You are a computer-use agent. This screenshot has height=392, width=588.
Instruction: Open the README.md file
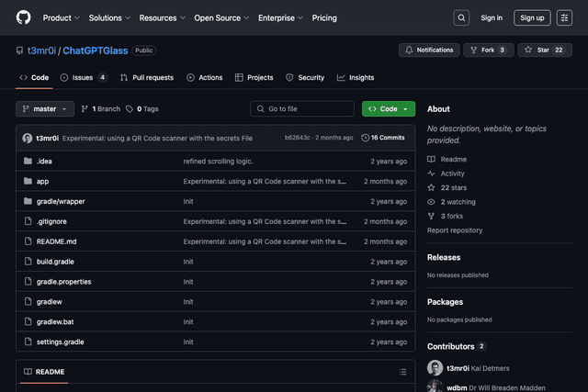[56, 241]
